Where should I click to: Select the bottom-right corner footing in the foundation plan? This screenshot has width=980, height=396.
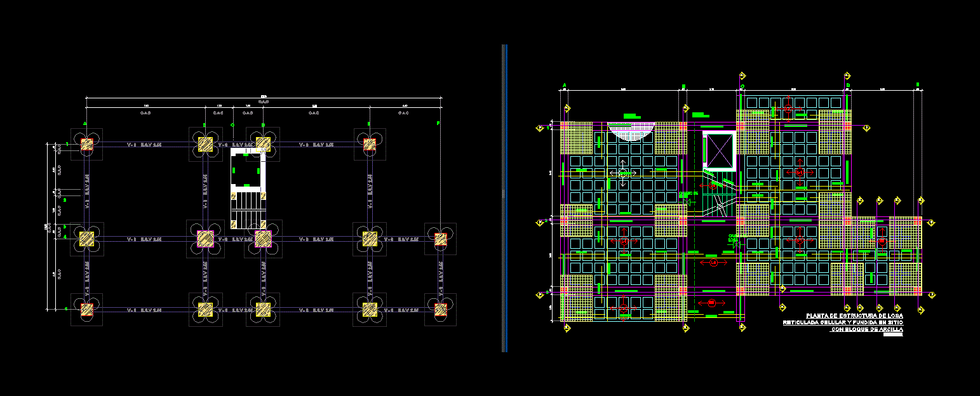(441, 310)
